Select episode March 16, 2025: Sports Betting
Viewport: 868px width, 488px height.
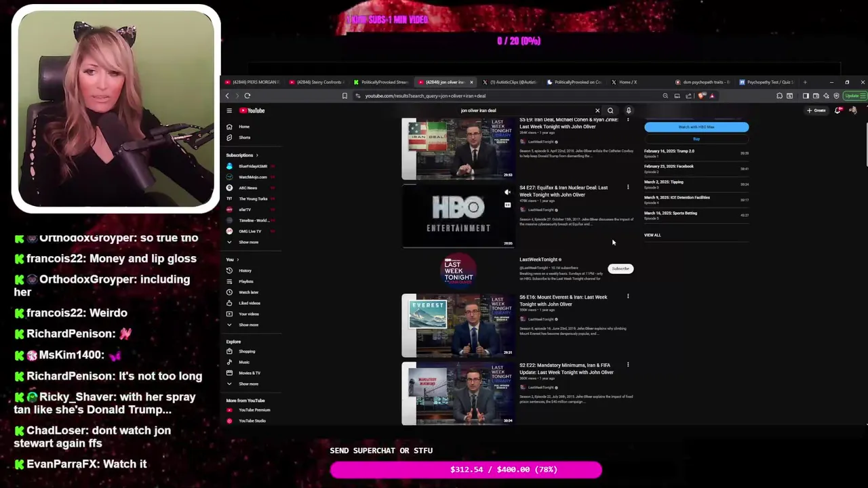pos(696,214)
